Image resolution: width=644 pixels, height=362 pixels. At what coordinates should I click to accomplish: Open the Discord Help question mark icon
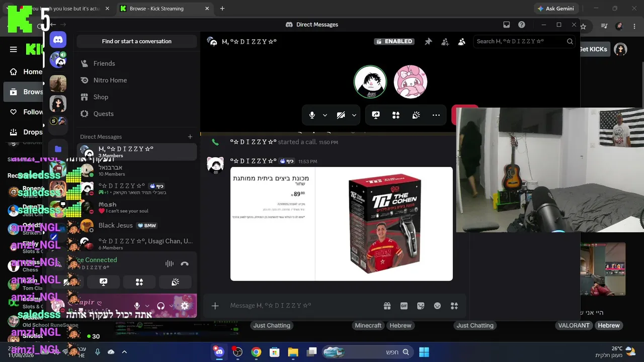[x=522, y=25]
